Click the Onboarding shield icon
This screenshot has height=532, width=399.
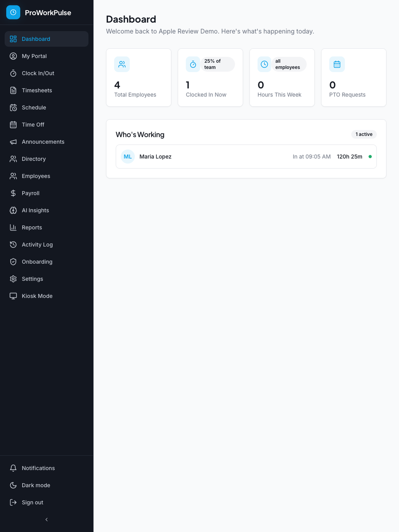(x=13, y=262)
